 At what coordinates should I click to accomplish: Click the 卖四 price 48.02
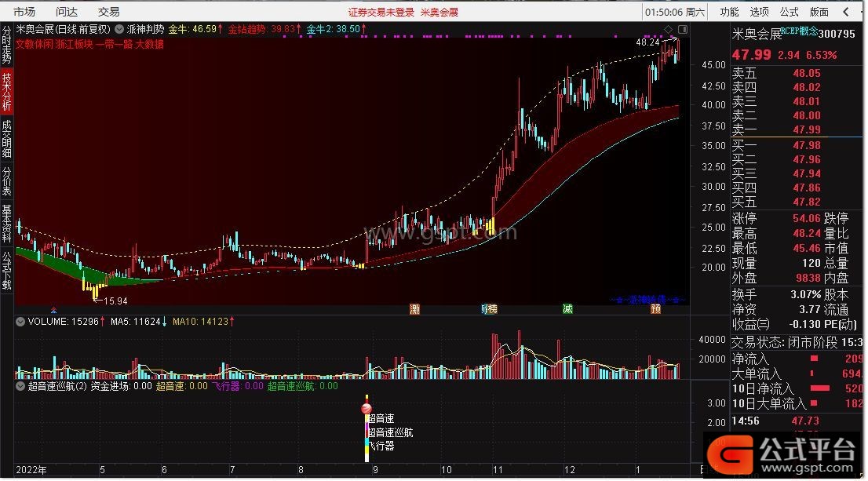(807, 87)
